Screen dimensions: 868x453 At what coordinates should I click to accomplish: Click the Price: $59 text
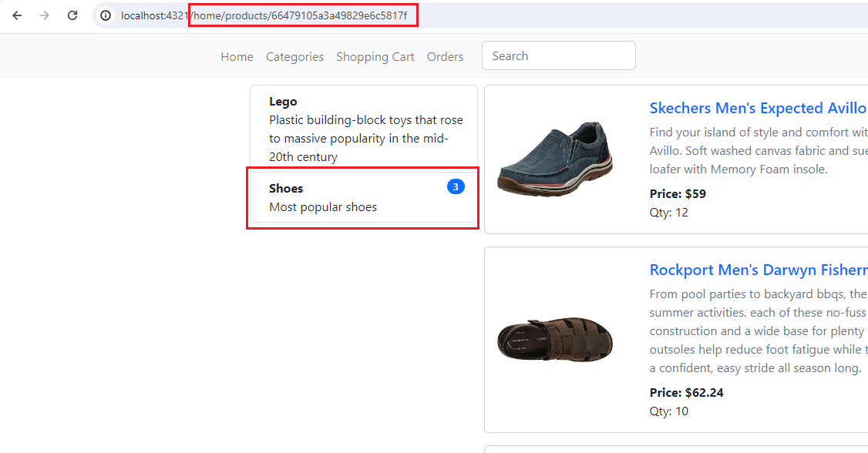[x=678, y=193]
